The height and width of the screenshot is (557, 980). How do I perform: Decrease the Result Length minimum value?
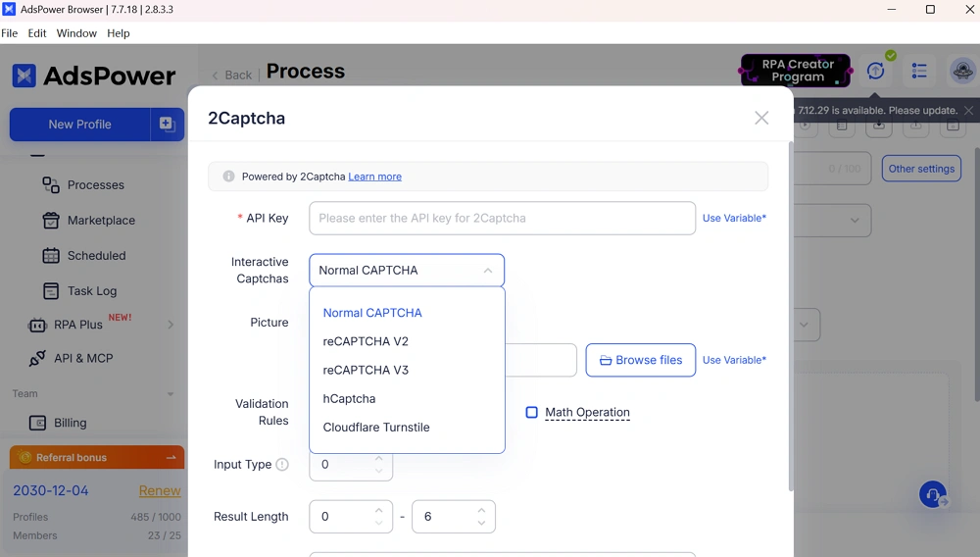[378, 524]
